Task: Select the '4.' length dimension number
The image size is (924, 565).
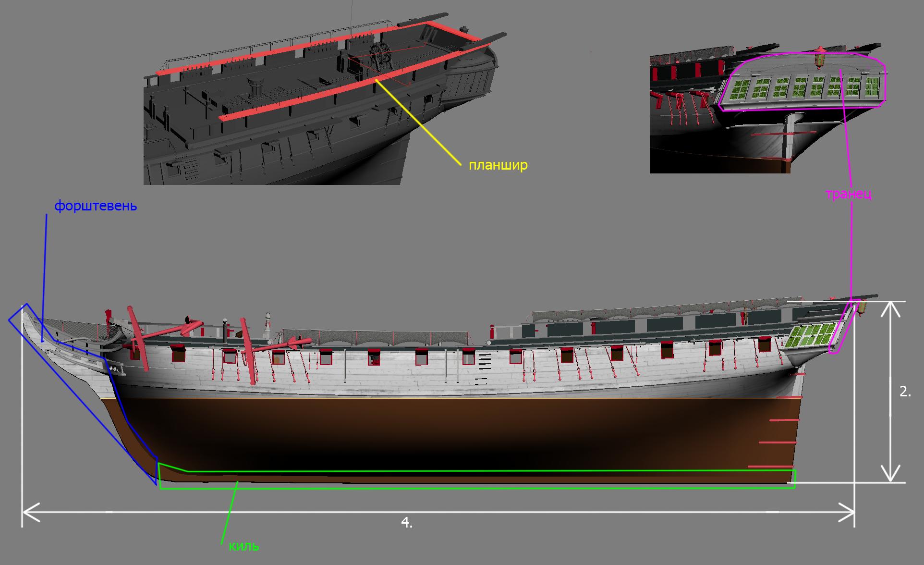Action: [x=407, y=523]
